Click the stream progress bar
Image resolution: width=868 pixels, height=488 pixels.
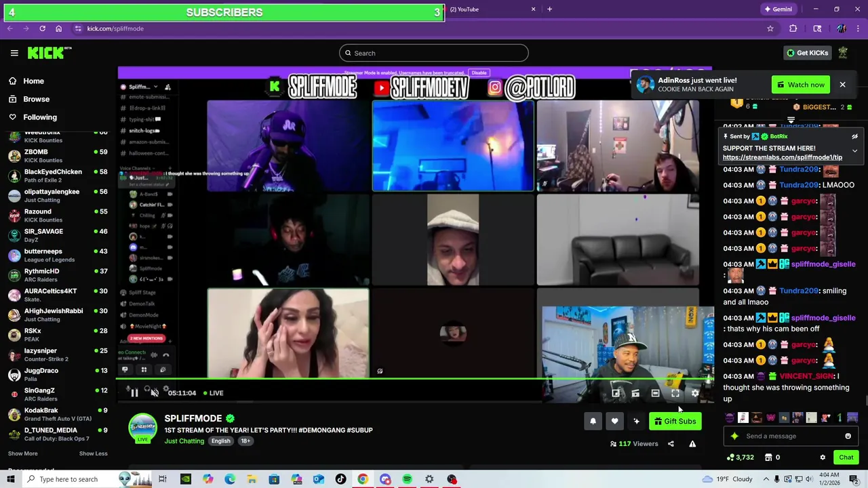[416, 380]
